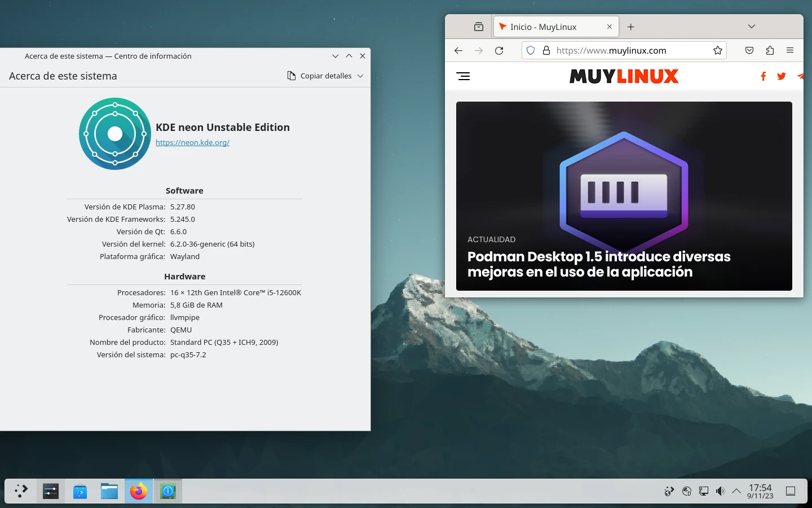The height and width of the screenshot is (508, 812).
Task: Click the ACTUALIDAD category label
Action: (491, 239)
